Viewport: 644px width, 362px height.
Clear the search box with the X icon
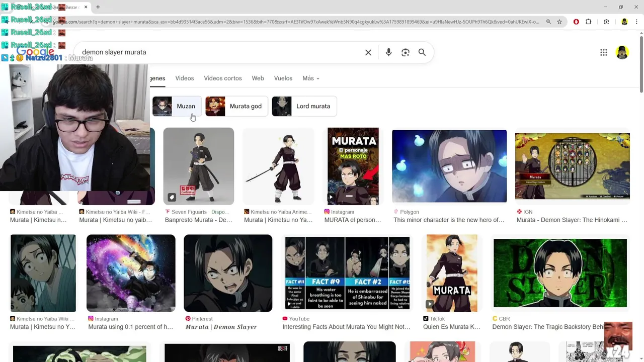(368, 52)
